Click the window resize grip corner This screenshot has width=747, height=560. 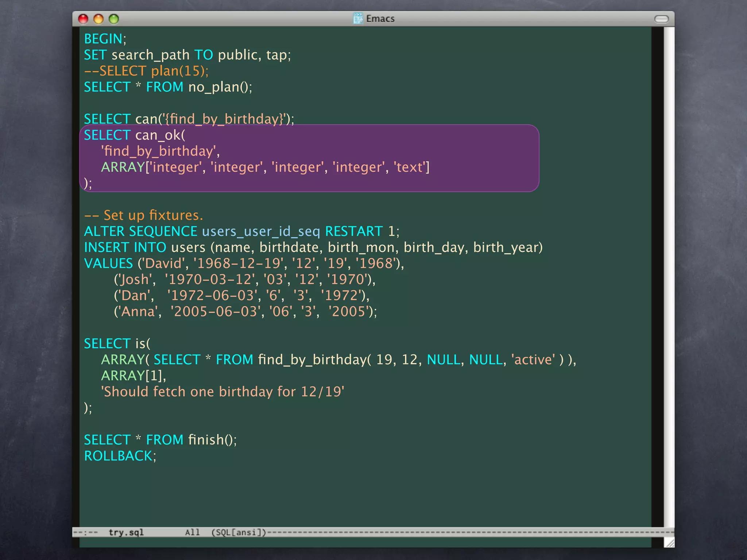coord(669,542)
